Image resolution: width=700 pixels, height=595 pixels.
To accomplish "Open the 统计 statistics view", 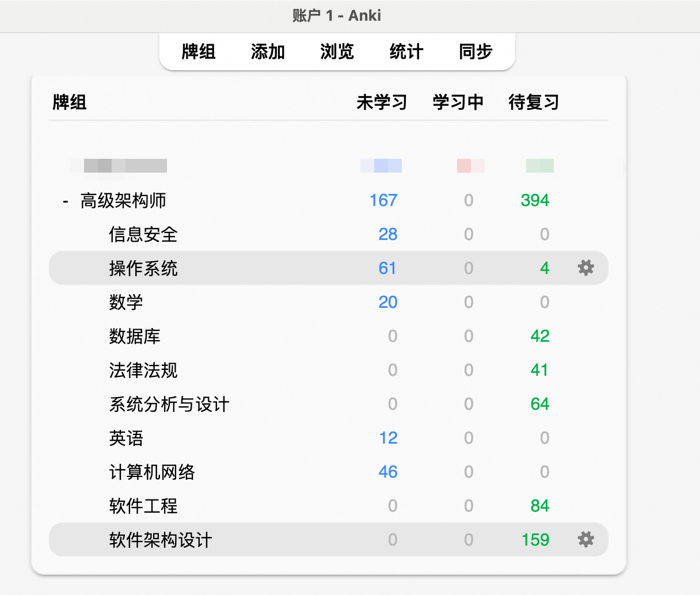I will (x=406, y=52).
